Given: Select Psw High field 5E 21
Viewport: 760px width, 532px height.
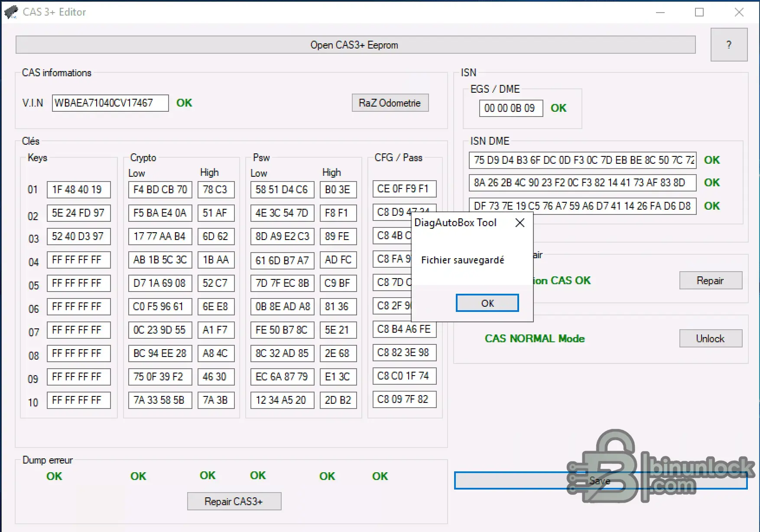Looking at the screenshot, I should 338,330.
